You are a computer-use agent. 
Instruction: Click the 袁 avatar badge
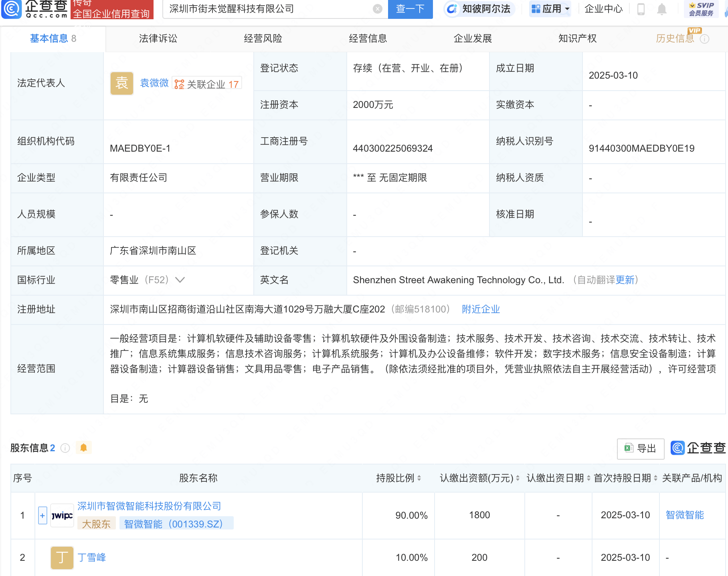(122, 83)
